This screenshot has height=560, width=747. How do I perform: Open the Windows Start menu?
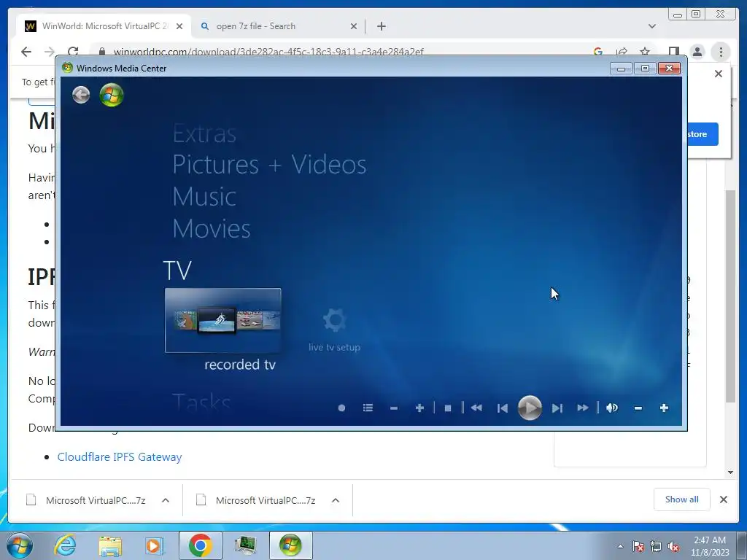tap(20, 545)
